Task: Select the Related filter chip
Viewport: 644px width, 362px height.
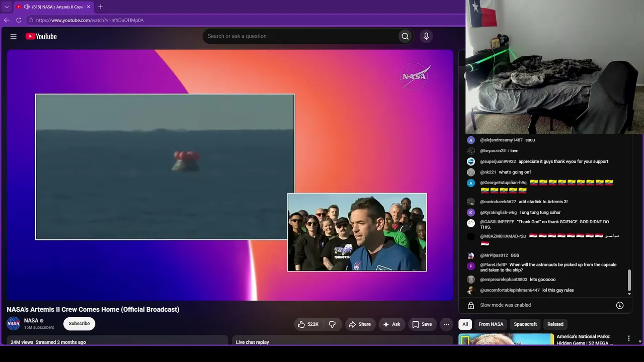Action: [555, 324]
